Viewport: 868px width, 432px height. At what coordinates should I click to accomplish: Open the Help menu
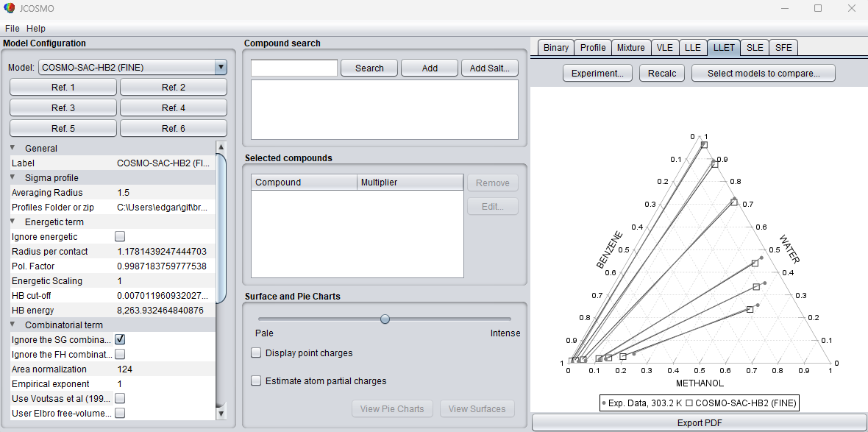(36, 28)
